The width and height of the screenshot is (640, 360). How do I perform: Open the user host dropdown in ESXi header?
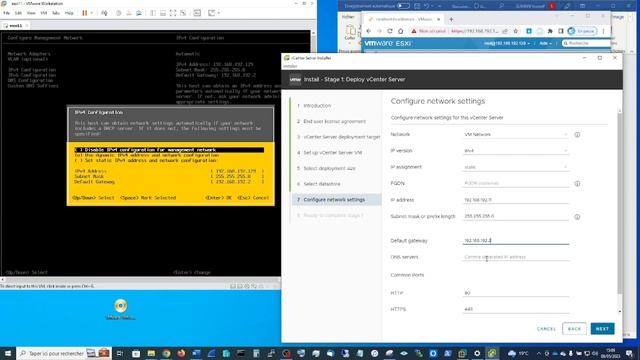pos(507,43)
